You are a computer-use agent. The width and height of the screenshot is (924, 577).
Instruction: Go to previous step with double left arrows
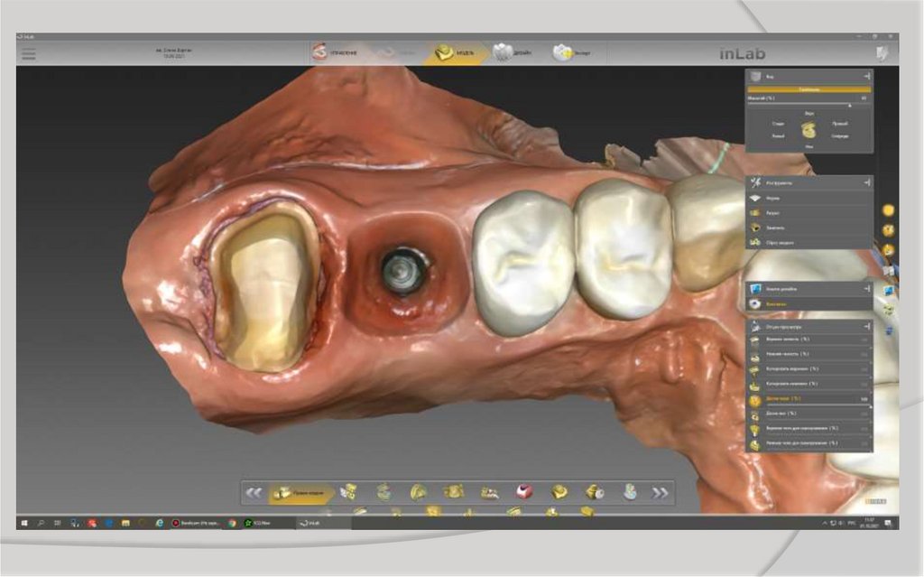254,493
